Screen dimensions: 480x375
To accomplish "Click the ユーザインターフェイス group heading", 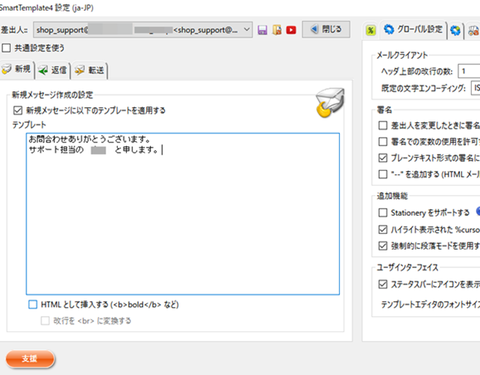I will pos(407,267).
